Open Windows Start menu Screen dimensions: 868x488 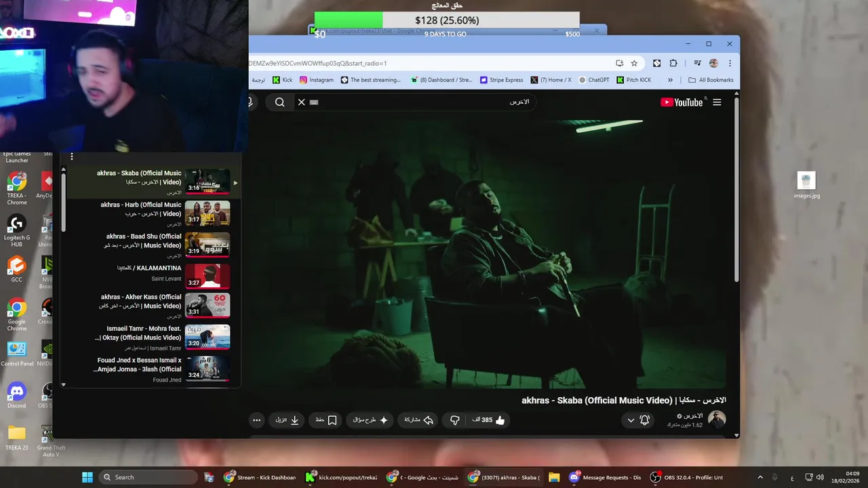tap(87, 477)
